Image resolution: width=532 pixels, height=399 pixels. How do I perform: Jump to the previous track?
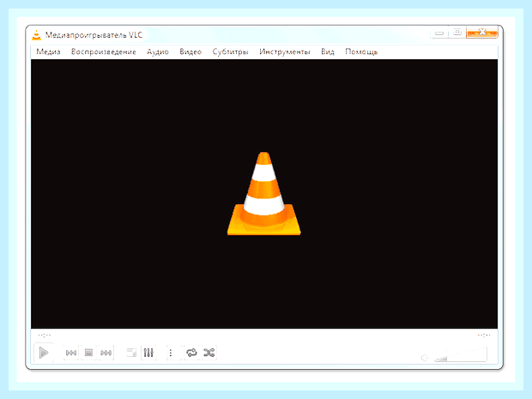tap(71, 353)
